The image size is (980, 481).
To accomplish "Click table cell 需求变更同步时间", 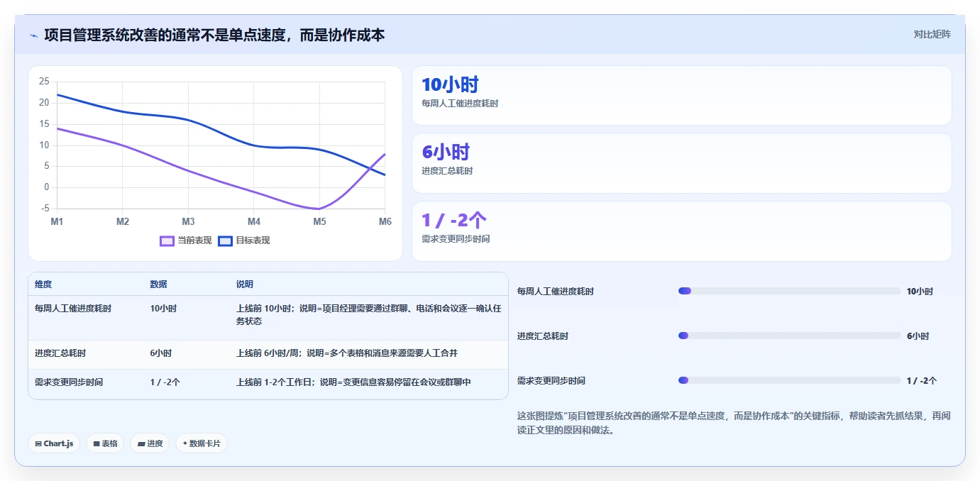I will (69, 382).
